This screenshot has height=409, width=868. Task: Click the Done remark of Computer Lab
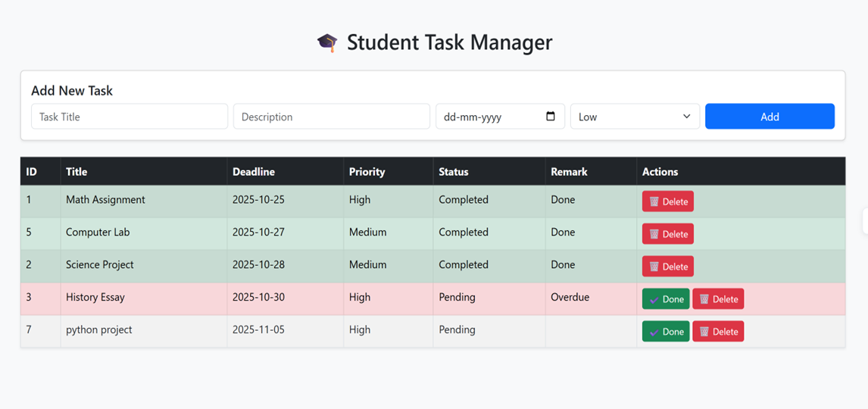563,232
